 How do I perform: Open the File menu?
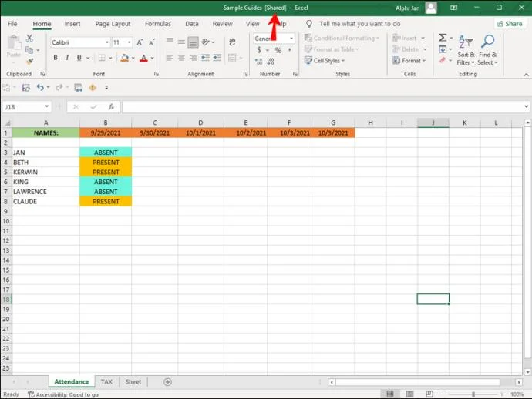pos(12,24)
